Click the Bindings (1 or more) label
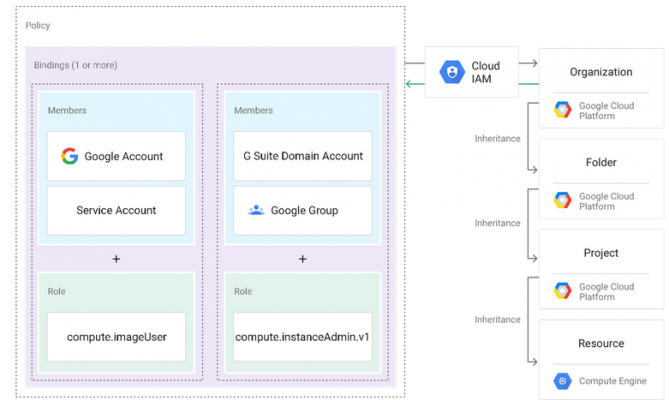This screenshot has height=400, width=669. [76, 65]
